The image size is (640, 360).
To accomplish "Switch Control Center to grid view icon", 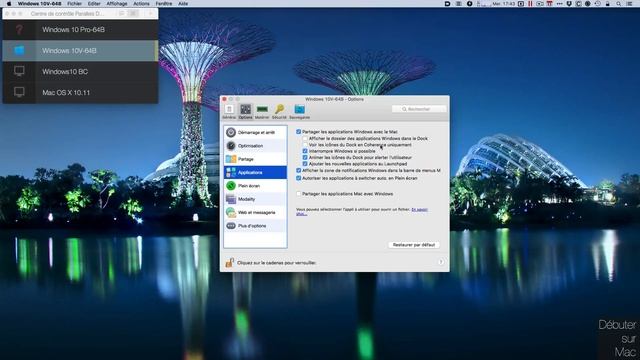I will tap(133, 13).
